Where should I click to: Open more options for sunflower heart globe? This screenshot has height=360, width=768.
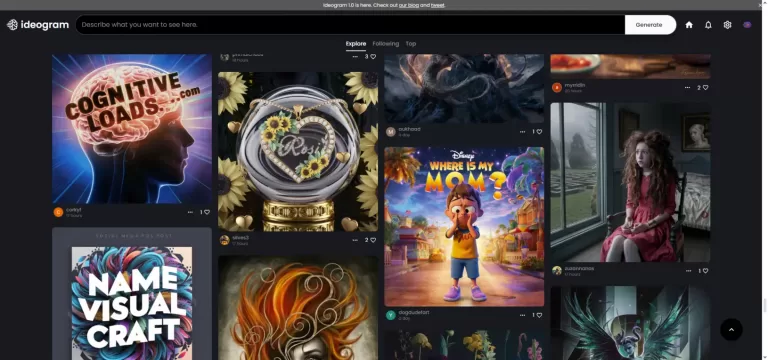click(355, 240)
